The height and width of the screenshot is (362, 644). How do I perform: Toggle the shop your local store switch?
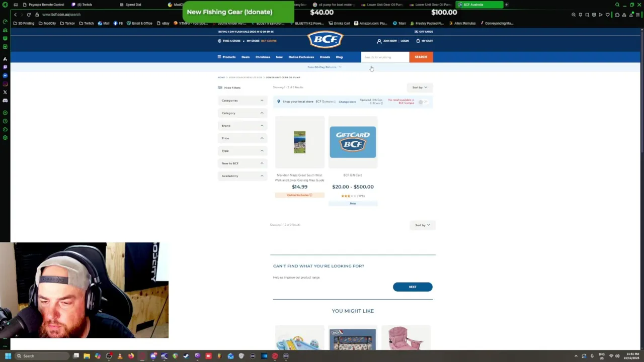click(423, 102)
